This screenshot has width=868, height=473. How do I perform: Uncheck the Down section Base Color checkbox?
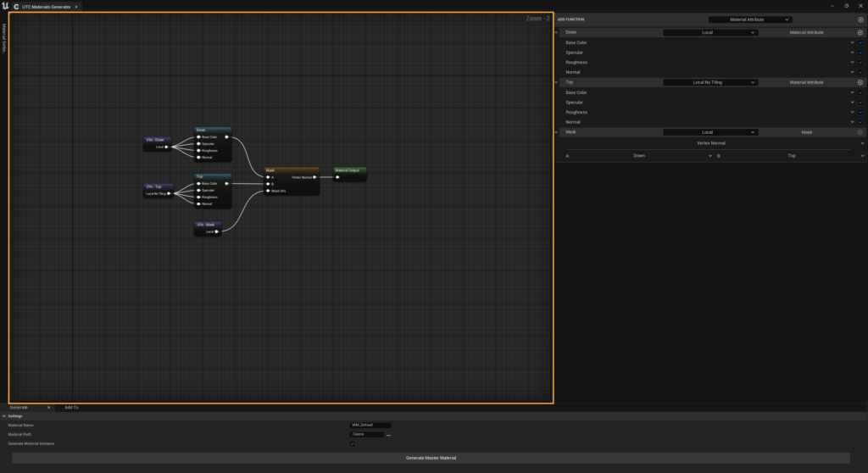(x=861, y=42)
